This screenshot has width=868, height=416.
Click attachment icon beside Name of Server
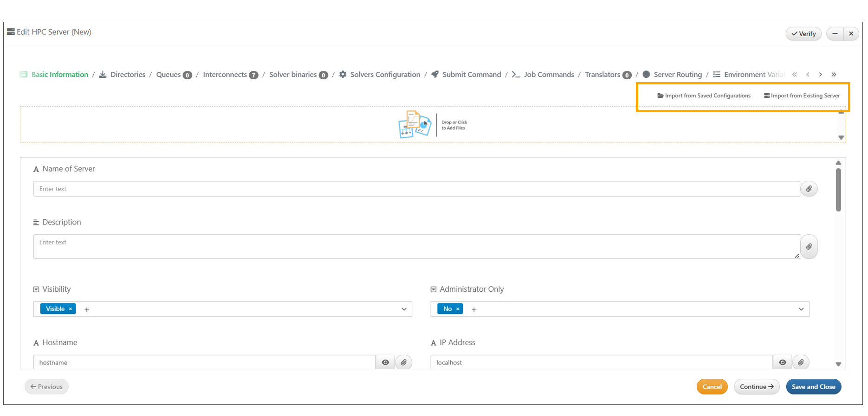[809, 189]
